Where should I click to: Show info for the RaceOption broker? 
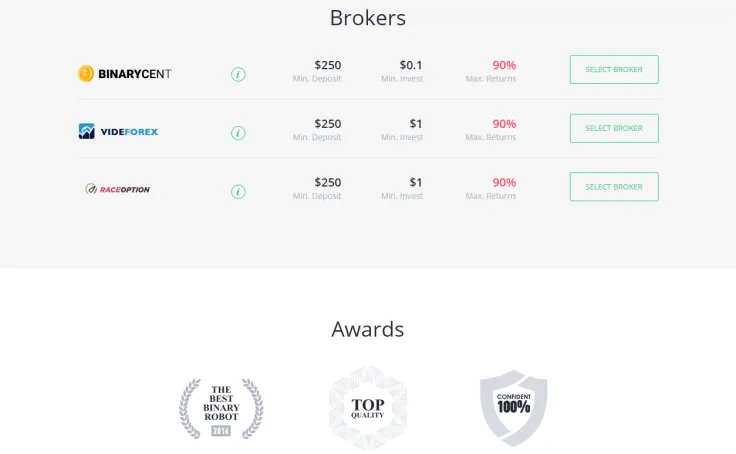pos(238,192)
